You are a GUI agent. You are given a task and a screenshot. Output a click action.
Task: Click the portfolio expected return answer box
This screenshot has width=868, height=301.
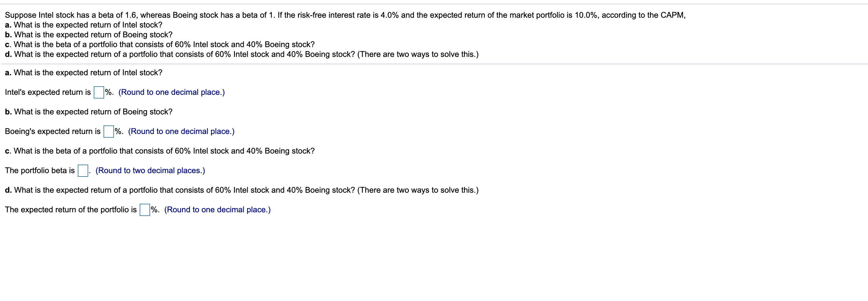tap(144, 209)
